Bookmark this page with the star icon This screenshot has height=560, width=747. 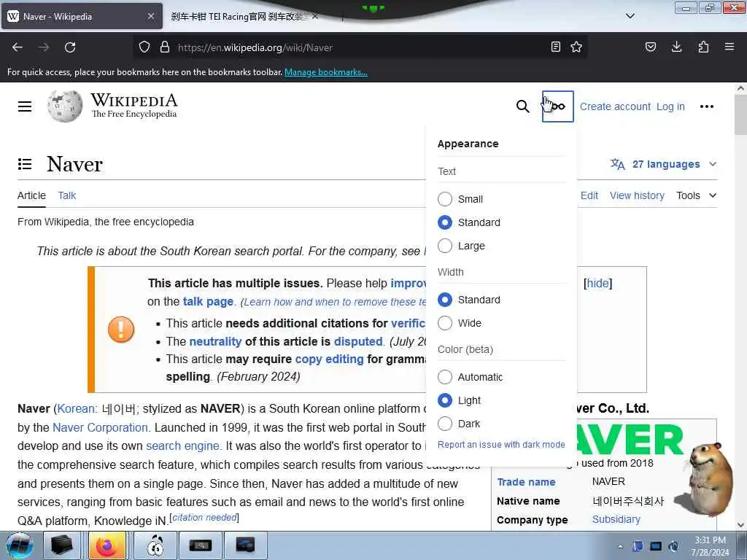click(576, 47)
